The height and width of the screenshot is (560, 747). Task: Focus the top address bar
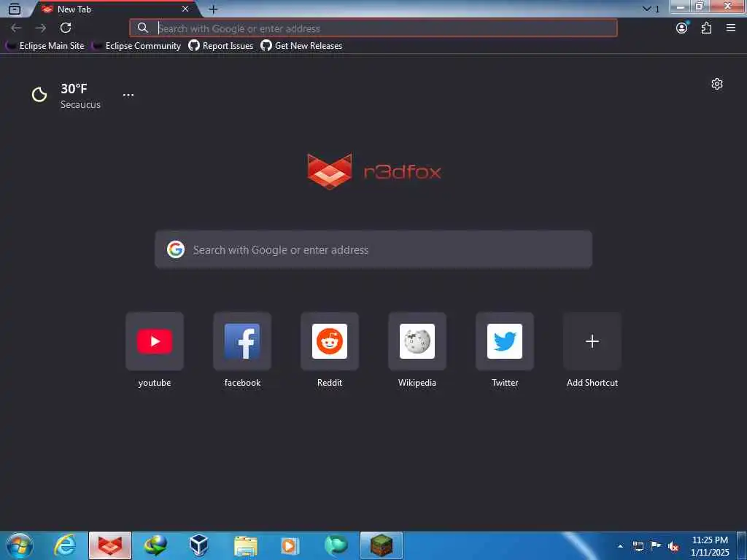[373, 28]
